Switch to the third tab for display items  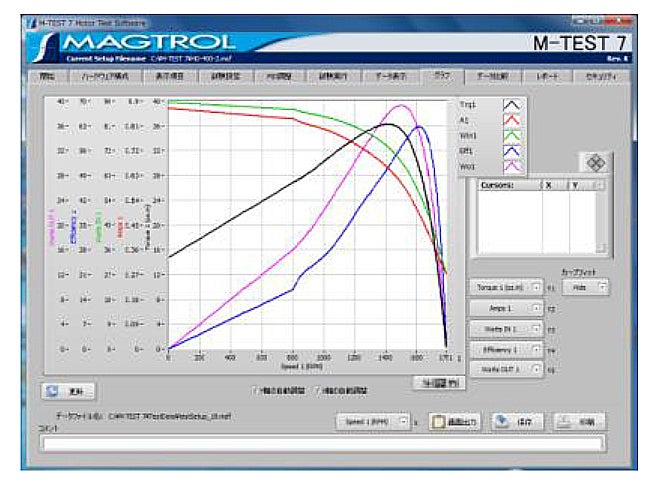click(x=170, y=77)
